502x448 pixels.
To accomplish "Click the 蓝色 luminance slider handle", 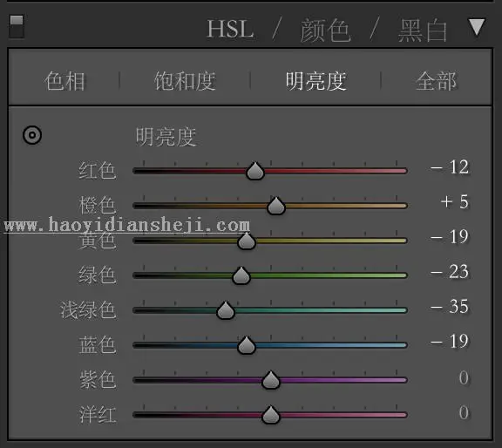I will point(247,345).
